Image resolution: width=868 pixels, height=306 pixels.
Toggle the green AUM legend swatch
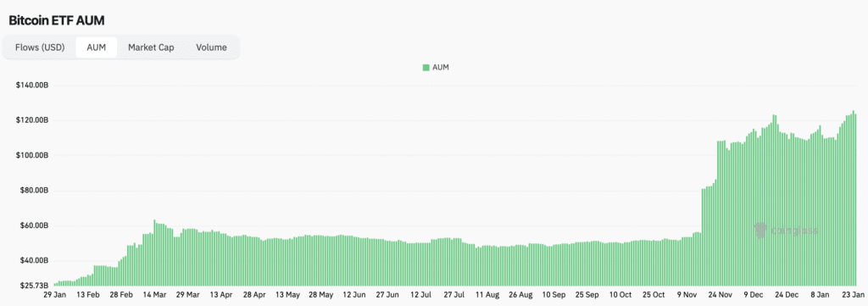coord(426,68)
